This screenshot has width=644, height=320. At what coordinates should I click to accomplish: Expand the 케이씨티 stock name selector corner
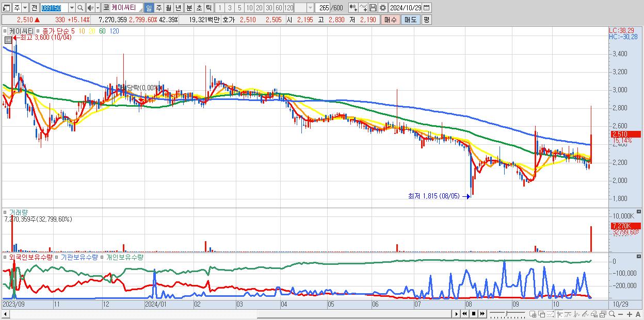(x=140, y=10)
